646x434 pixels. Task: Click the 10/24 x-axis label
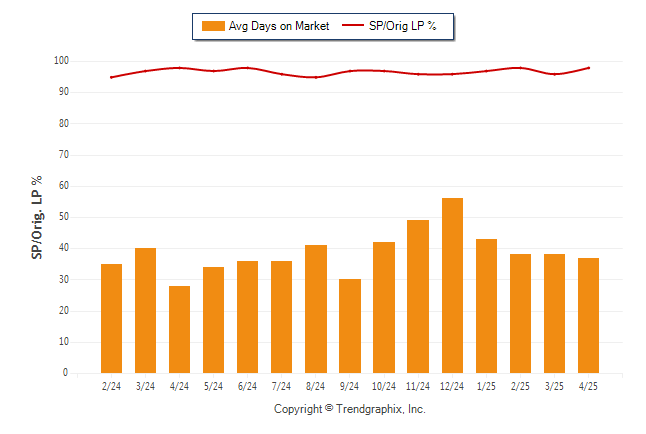(384, 386)
